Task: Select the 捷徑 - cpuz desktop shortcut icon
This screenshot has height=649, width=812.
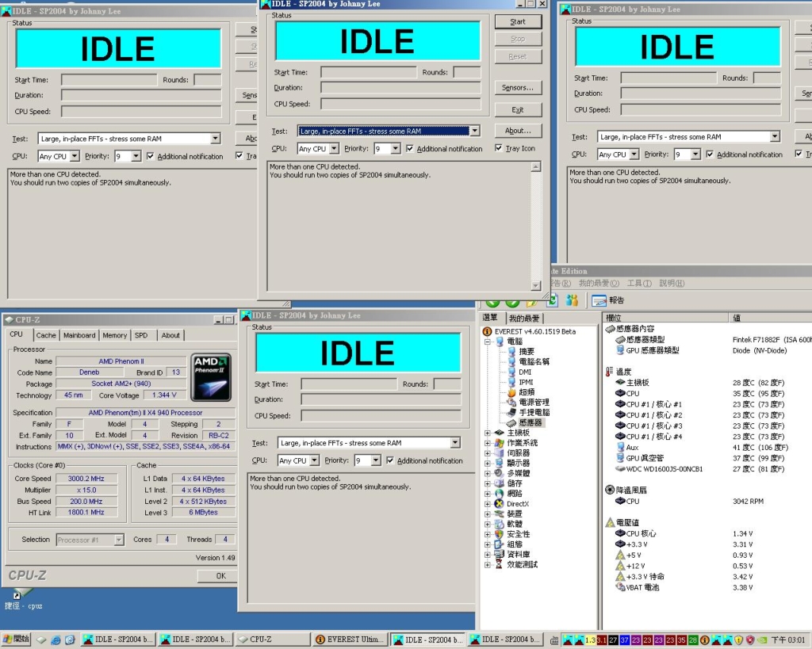Action: (21, 594)
